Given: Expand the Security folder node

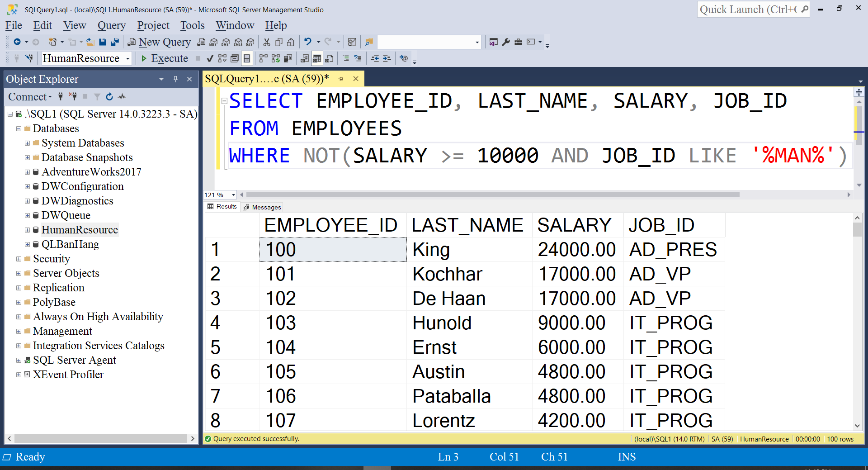Looking at the screenshot, I should 19,259.
